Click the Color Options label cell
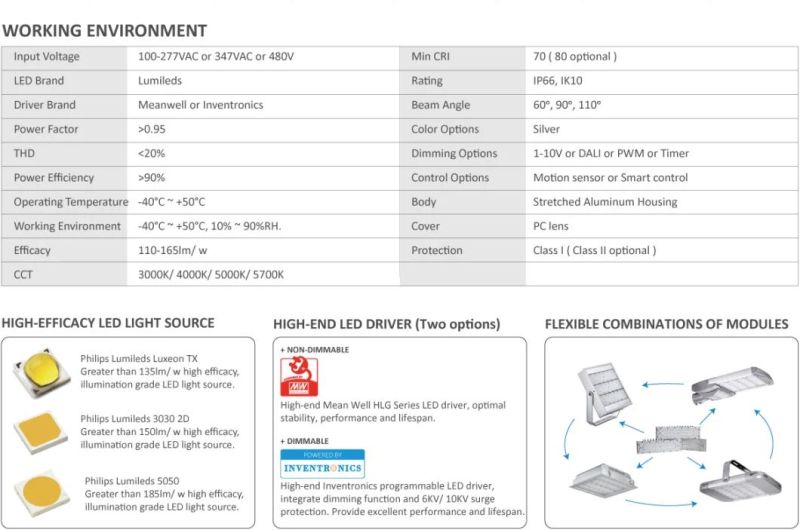800x530 pixels. [463, 130]
